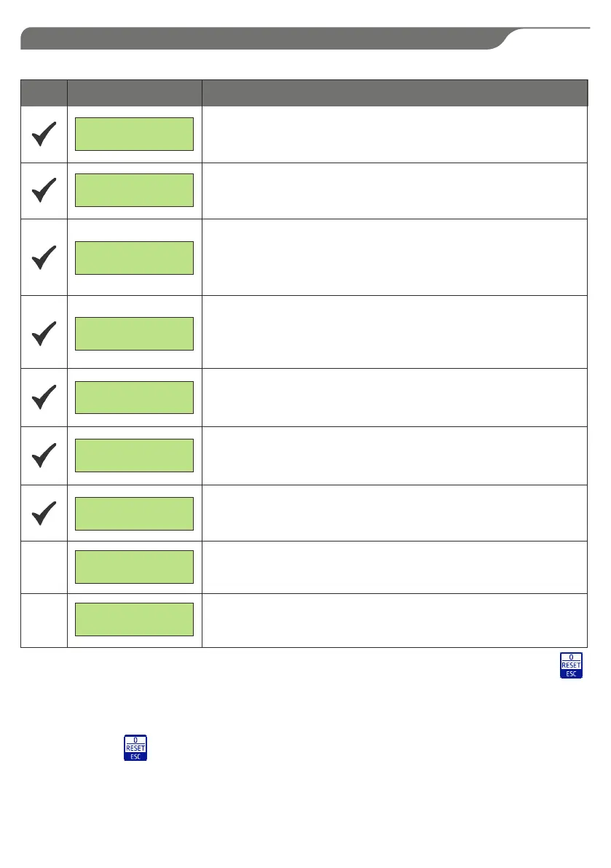611x868 pixels.
Task: Select the green display box in the sixth row
Action: pos(135,455)
